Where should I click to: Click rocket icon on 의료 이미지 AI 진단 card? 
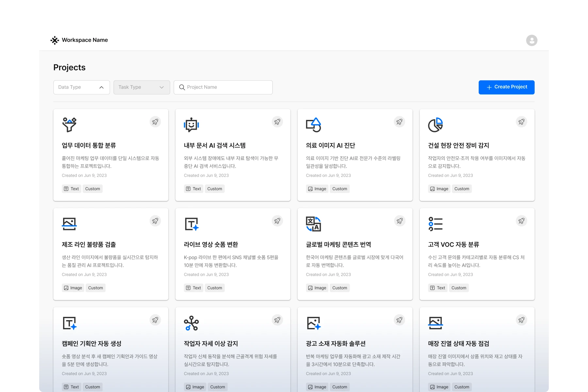tap(400, 122)
